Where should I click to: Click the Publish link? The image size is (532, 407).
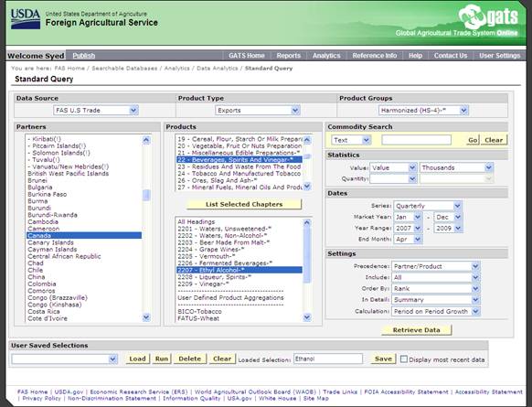click(84, 56)
